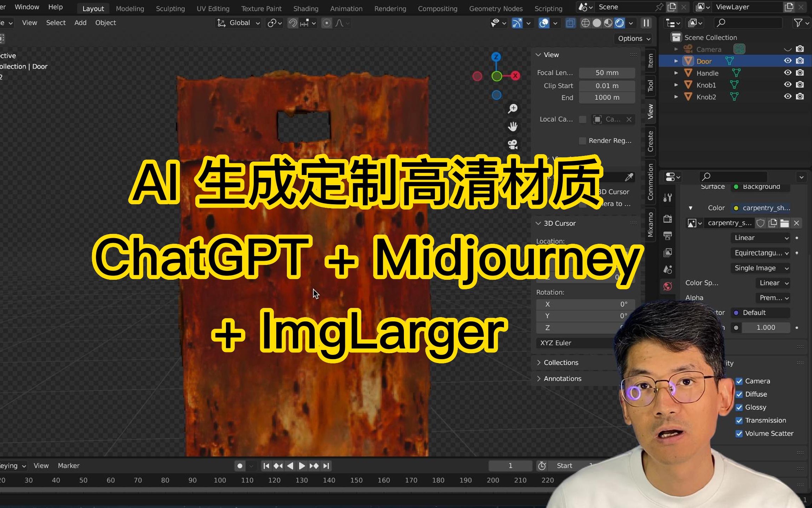Image resolution: width=812 pixels, height=508 pixels.
Task: Expand the Collections panel
Action: click(x=539, y=363)
